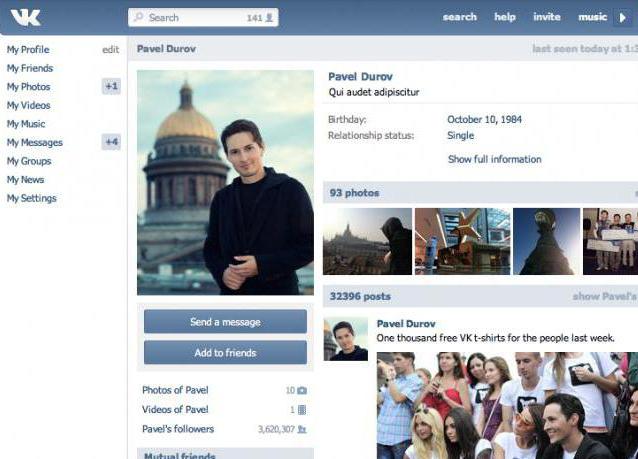Expand the 93 photos section header
Image resolution: width=638 pixels, height=459 pixels.
pyautogui.click(x=355, y=193)
